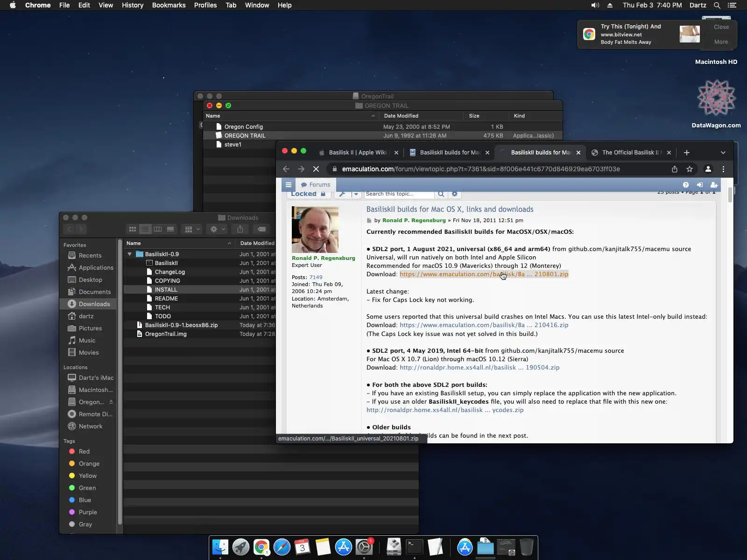
Task: Open the Forums breadcrumb link
Action: (x=316, y=185)
